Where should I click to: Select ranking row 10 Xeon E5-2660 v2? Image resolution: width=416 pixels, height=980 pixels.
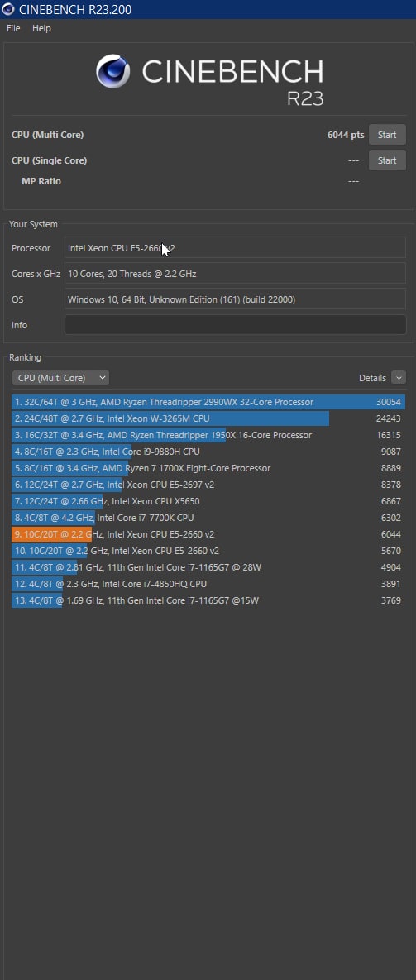(208, 551)
